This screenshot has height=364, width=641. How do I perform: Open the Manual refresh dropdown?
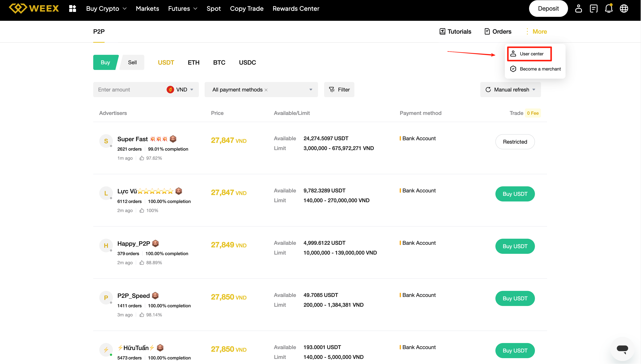click(510, 90)
